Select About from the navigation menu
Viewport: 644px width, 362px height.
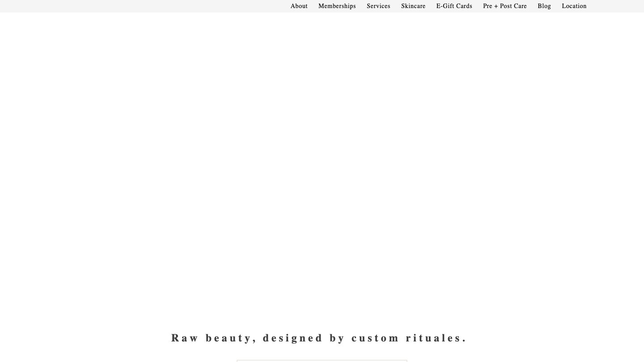(x=299, y=6)
